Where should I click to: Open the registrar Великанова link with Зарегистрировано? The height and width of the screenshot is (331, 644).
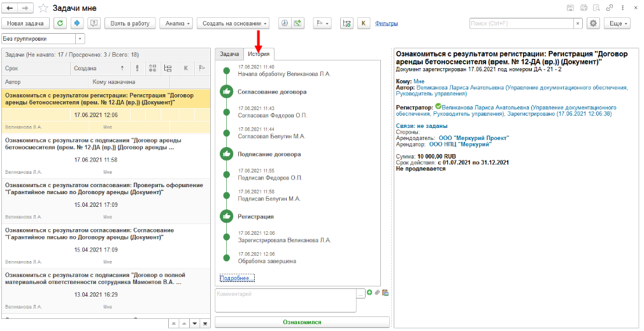pyautogui.click(x=506, y=111)
